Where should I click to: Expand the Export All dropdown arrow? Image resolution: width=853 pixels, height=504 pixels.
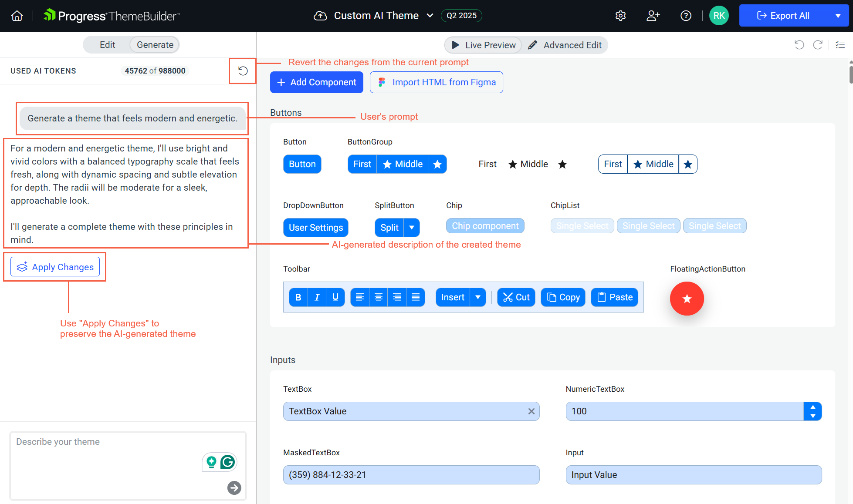point(838,16)
